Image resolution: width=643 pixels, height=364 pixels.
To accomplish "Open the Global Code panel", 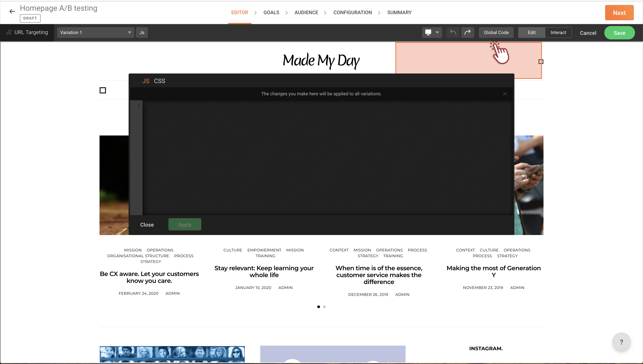I will coord(496,33).
